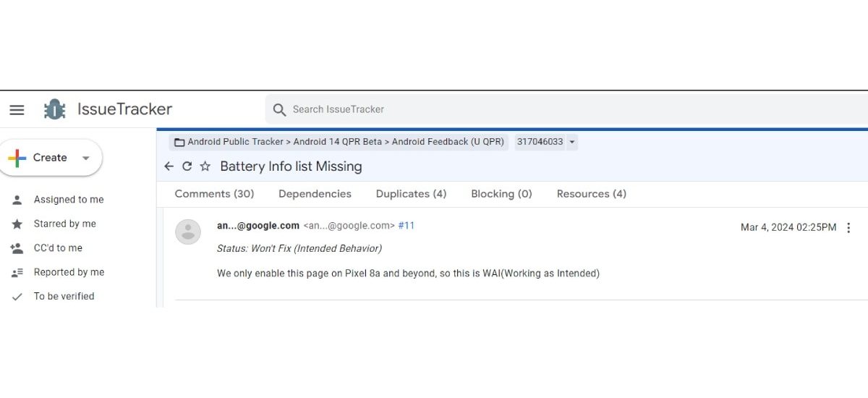Image resolution: width=868 pixels, height=398 pixels.
Task: Click the IssueTracker bug logo
Action: (x=54, y=109)
